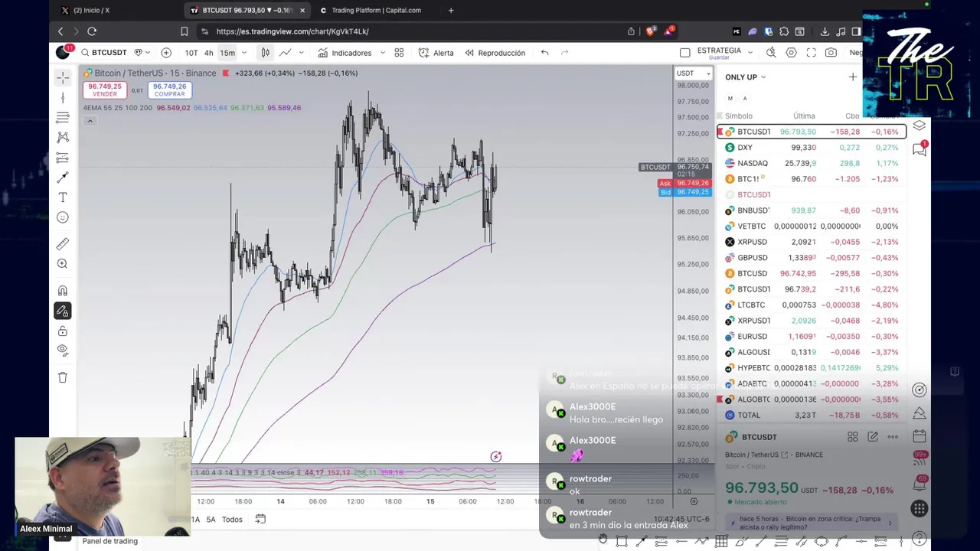Open the USDT currency dropdown
Image resolution: width=980 pixels, height=551 pixels.
694,73
